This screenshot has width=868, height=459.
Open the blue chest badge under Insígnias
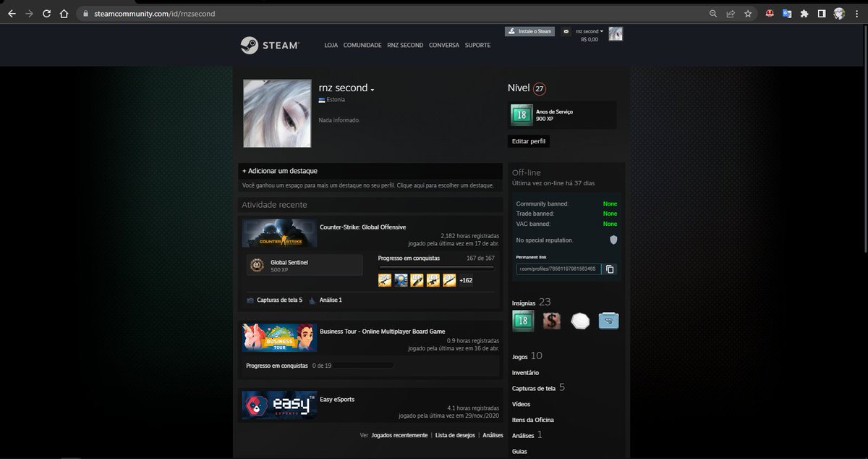tap(608, 320)
